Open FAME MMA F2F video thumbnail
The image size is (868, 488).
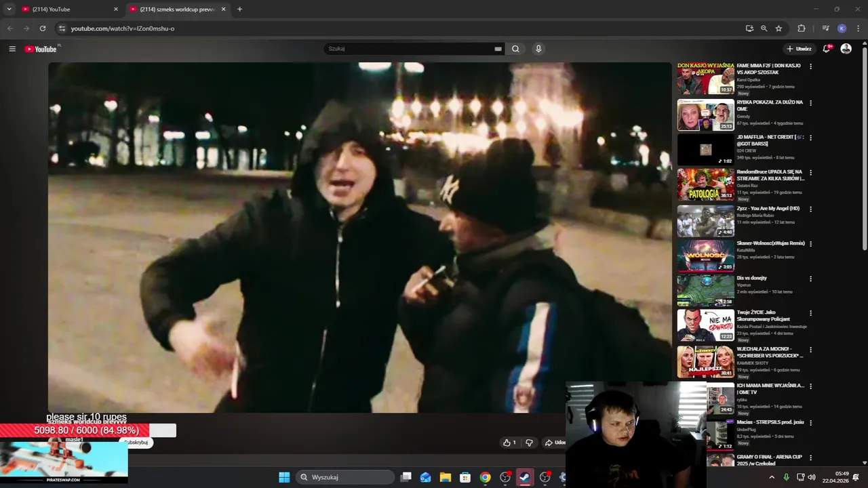(705, 79)
